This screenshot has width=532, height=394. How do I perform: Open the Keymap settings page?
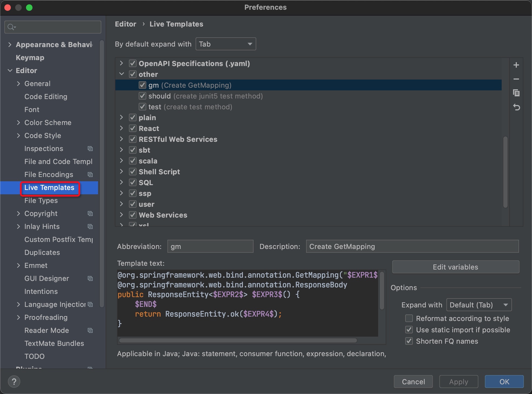(30, 57)
